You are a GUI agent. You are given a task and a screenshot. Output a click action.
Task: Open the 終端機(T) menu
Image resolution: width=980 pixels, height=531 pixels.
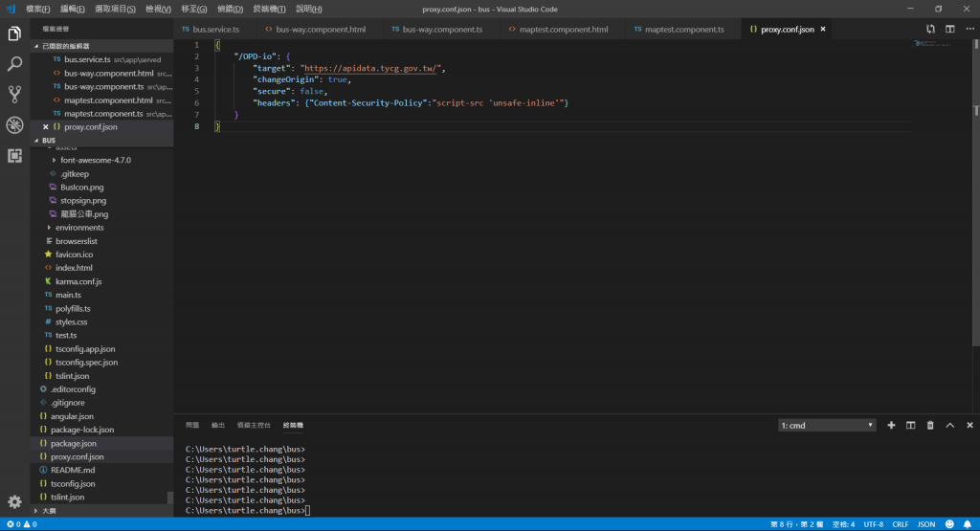click(x=269, y=9)
